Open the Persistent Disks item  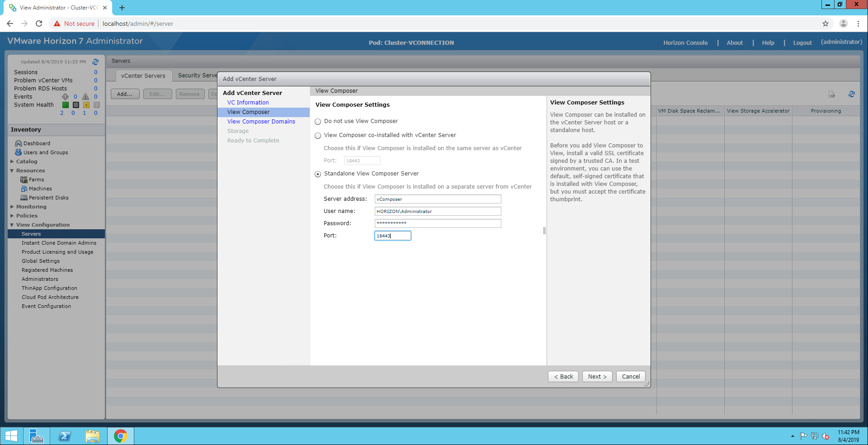point(48,198)
